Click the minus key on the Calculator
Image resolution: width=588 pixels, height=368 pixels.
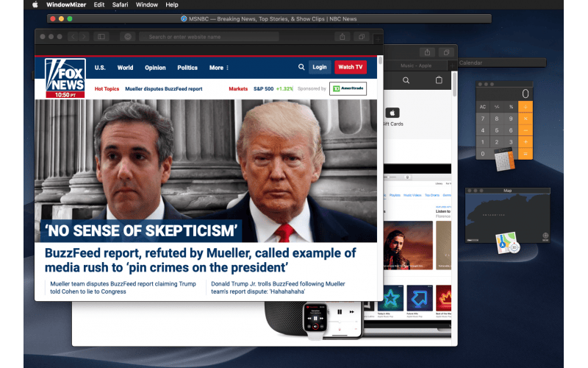click(x=526, y=130)
